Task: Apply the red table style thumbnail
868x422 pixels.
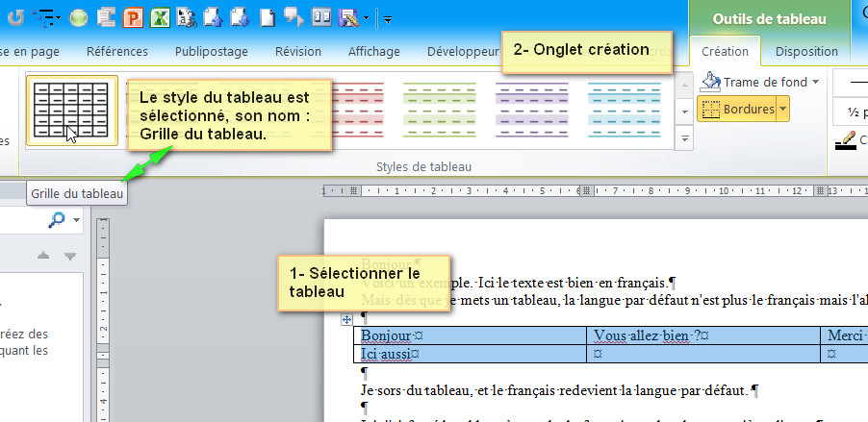Action: (x=356, y=111)
